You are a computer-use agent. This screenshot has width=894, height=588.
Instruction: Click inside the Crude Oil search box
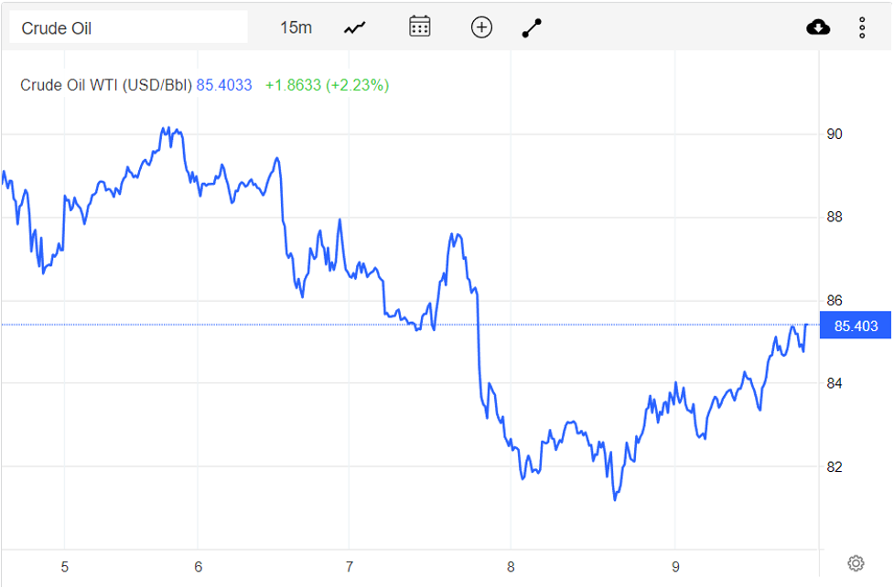(x=128, y=27)
